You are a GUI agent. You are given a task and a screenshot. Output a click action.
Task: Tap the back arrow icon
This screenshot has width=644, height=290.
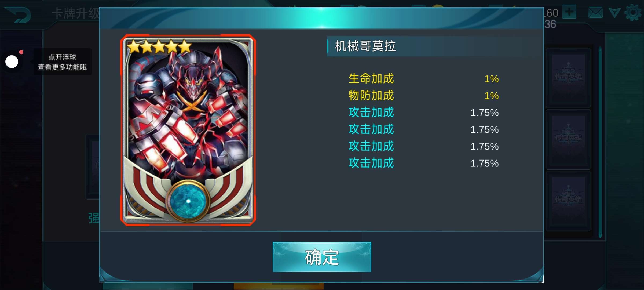[18, 15]
